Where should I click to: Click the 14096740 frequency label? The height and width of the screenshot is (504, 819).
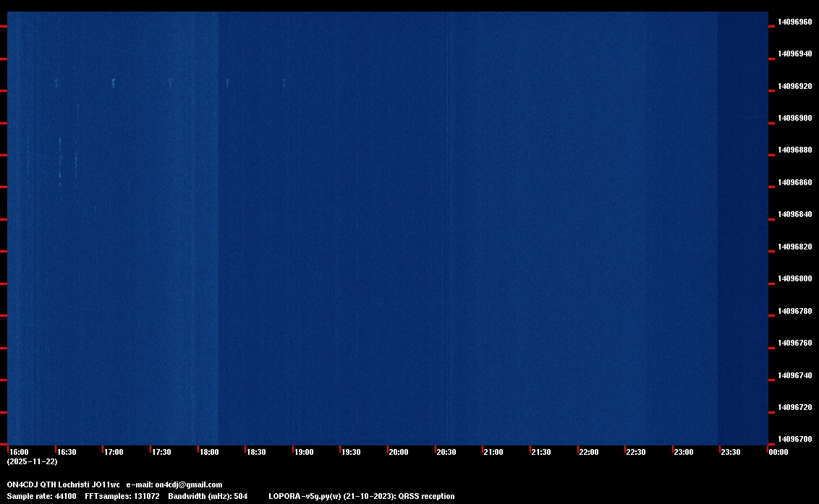click(794, 375)
